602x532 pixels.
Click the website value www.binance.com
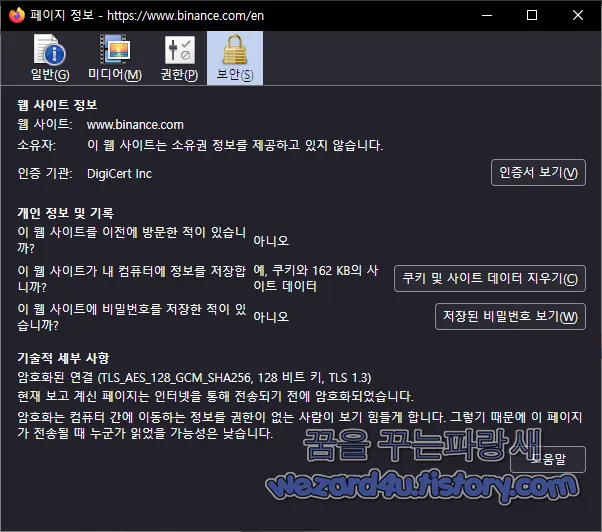(x=135, y=125)
